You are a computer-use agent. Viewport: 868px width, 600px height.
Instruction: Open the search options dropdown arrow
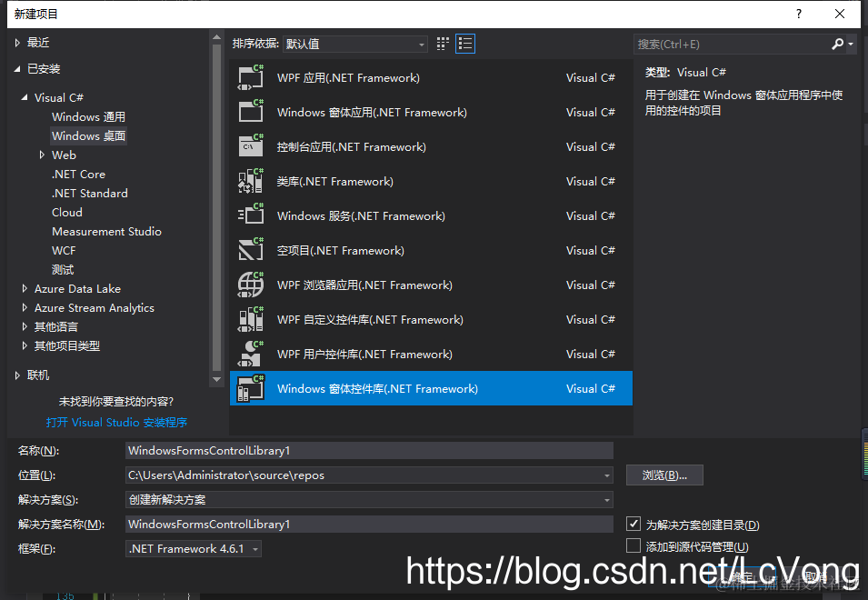tap(851, 44)
